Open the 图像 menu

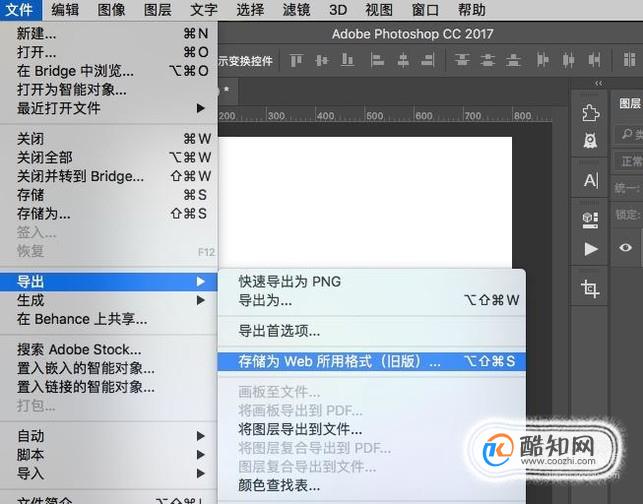(x=112, y=10)
